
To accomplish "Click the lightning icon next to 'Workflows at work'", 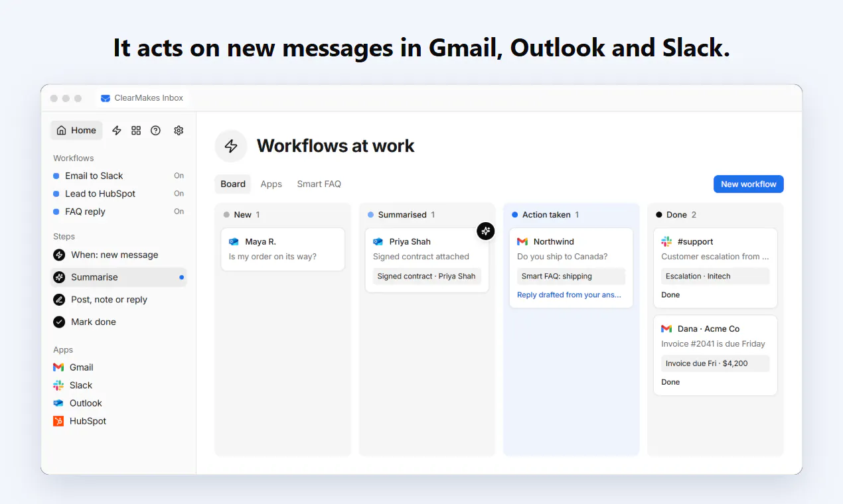I will (231, 146).
